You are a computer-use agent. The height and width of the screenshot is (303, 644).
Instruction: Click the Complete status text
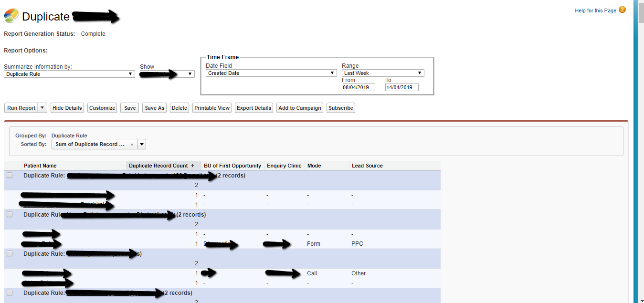pos(93,34)
